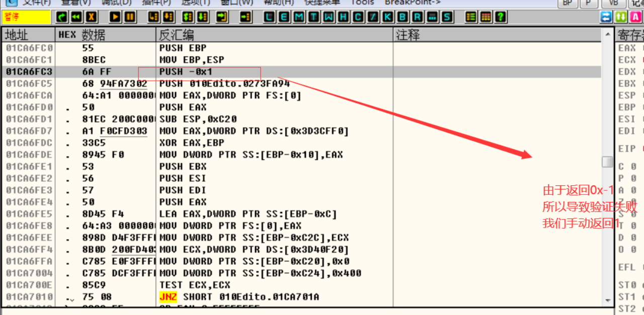Click the VB button
The height and width of the screenshot is (315, 644).
pos(614,3)
